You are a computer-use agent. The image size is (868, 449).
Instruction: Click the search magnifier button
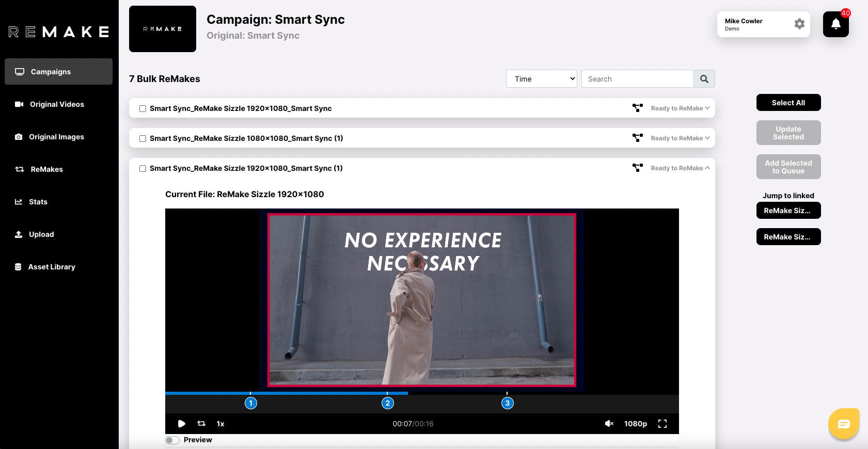(x=704, y=79)
